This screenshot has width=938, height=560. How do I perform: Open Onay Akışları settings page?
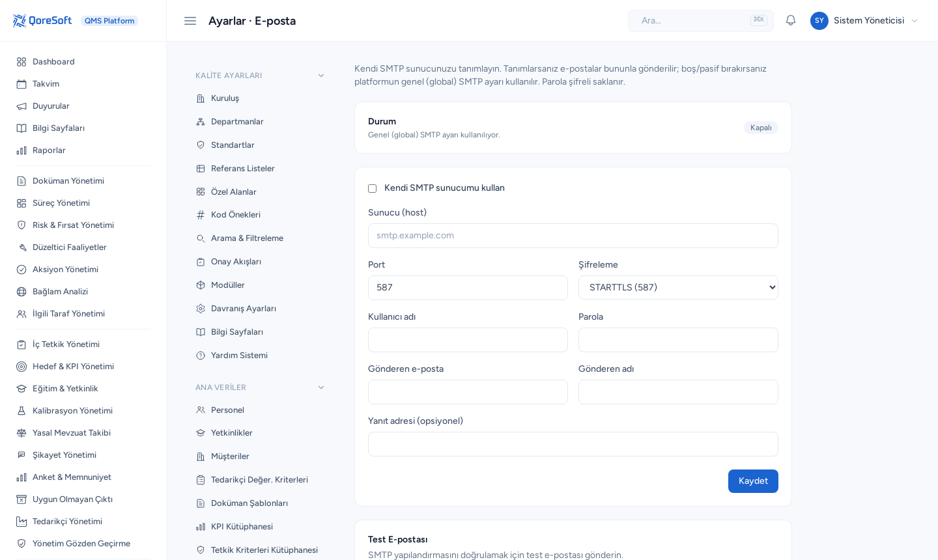[x=261, y=262]
